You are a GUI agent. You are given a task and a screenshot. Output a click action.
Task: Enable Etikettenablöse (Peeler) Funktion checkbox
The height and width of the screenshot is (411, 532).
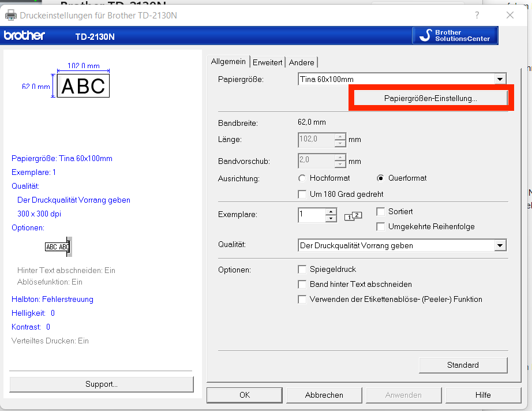[302, 300]
